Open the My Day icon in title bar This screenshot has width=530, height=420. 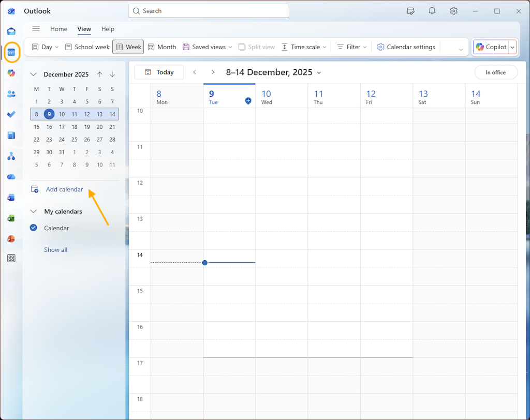coord(411,11)
